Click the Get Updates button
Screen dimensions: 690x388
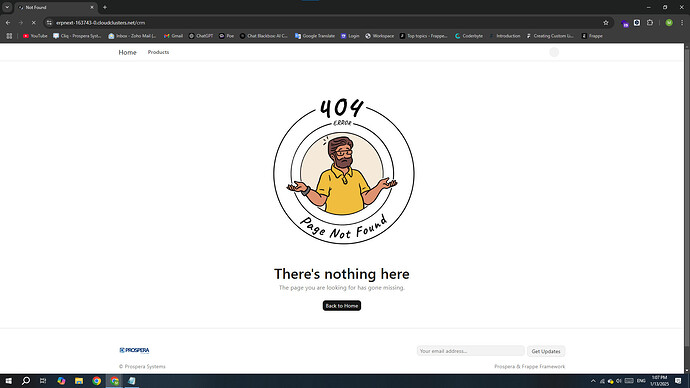[546, 351]
